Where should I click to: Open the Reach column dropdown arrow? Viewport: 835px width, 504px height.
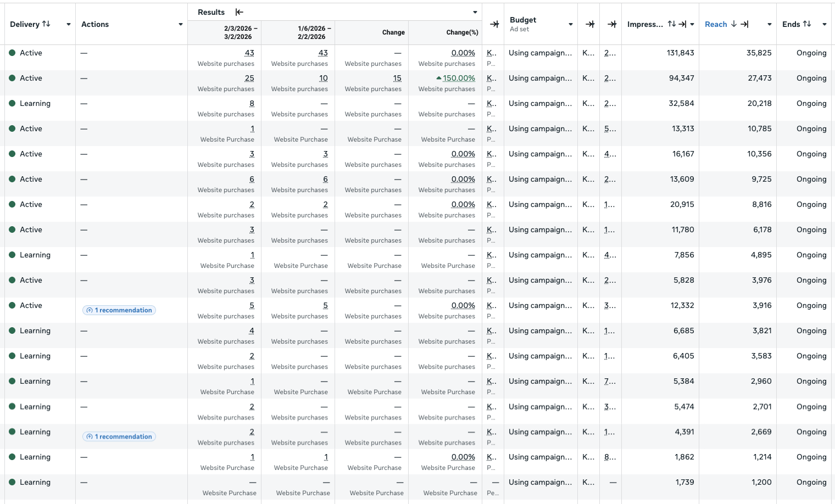pos(770,24)
